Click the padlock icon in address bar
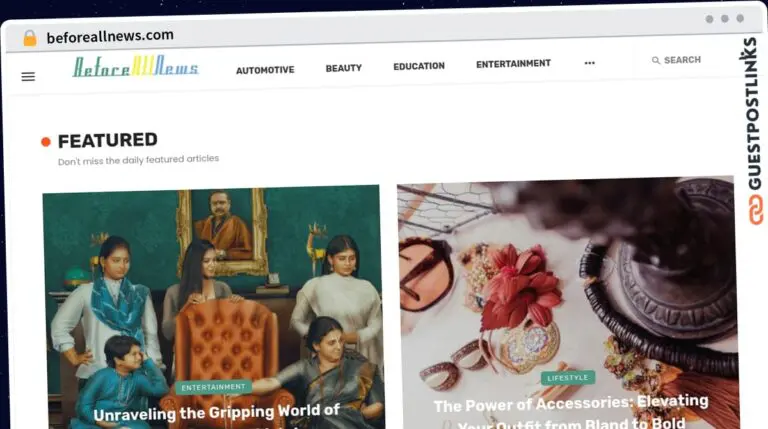Image resolution: width=768 pixels, height=429 pixels. [x=30, y=38]
